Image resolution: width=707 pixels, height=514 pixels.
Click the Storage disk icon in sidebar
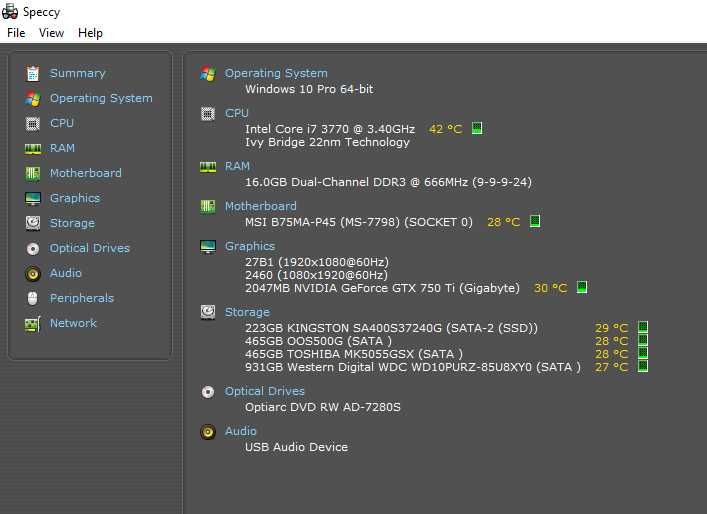(x=33, y=223)
